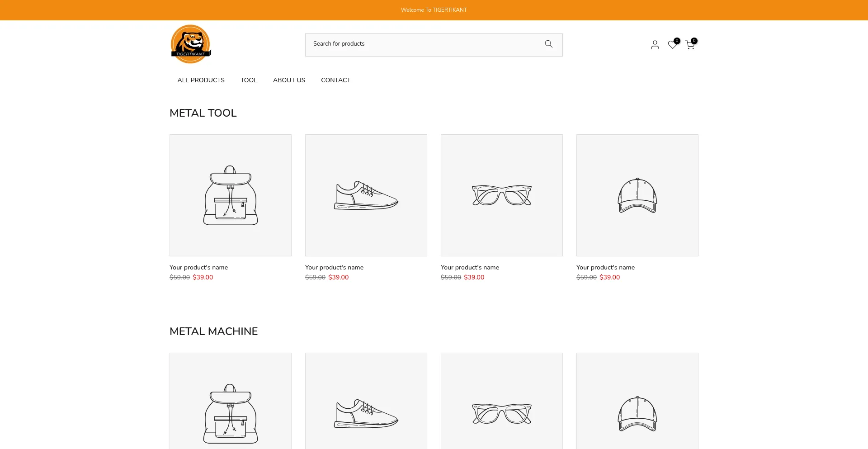
Task: Open the sneaker product image under Metal Tool
Action: (366, 195)
